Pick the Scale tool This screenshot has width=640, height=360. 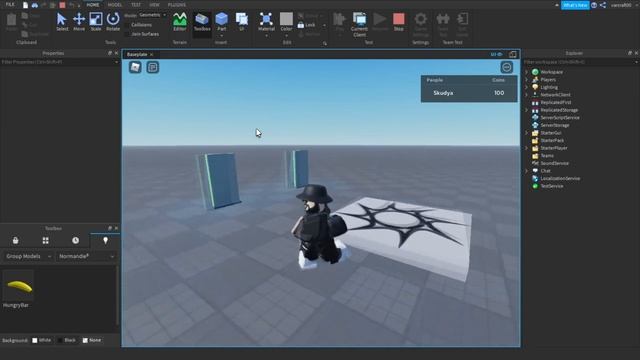point(96,22)
